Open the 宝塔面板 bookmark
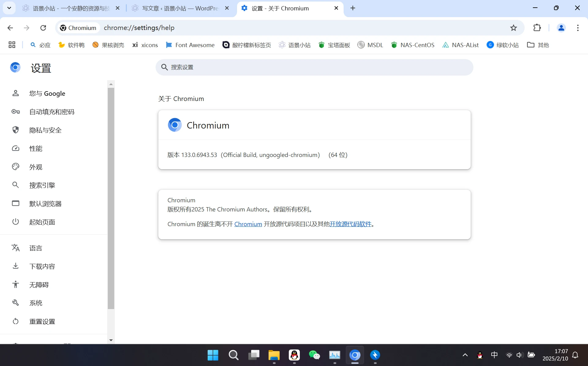 pos(334,45)
